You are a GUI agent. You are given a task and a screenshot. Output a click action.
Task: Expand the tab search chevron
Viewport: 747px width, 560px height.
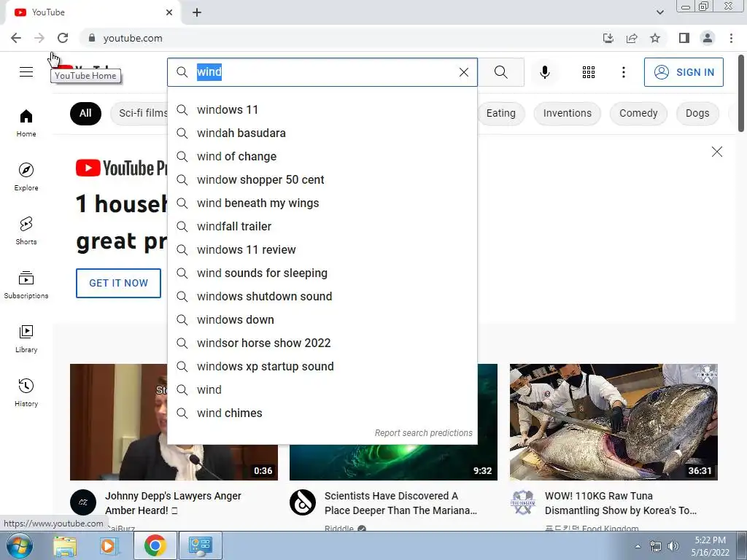pos(659,12)
